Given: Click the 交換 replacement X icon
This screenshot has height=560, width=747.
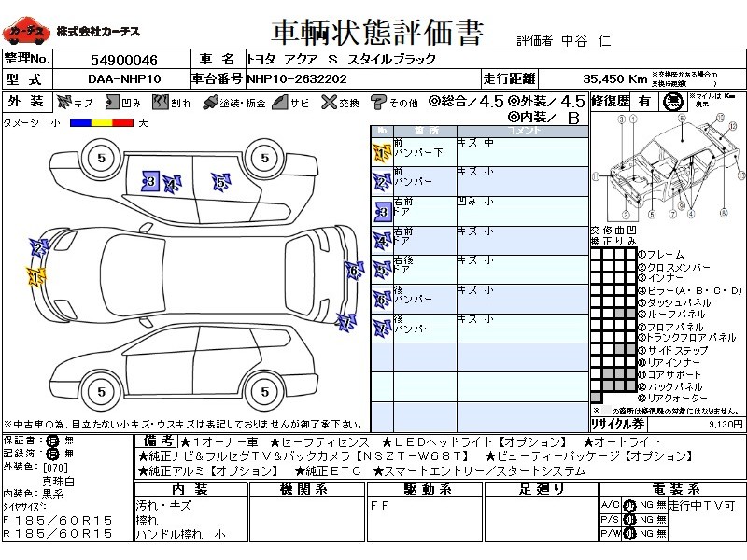Looking at the screenshot, I should click(x=328, y=102).
